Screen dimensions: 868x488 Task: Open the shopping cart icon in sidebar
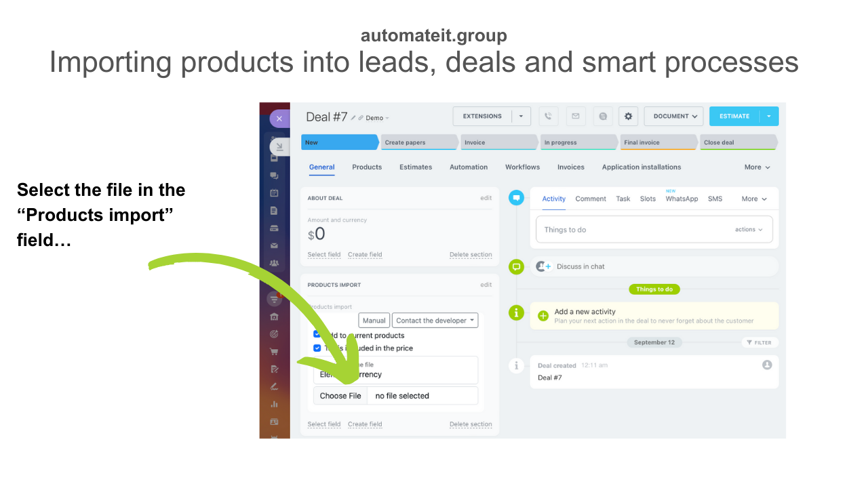274,352
